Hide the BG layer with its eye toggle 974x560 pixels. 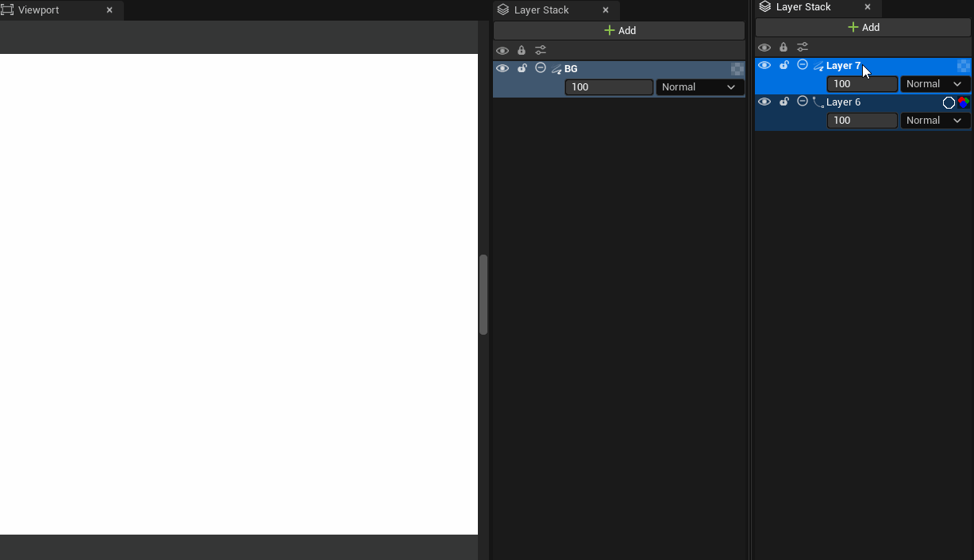(502, 68)
